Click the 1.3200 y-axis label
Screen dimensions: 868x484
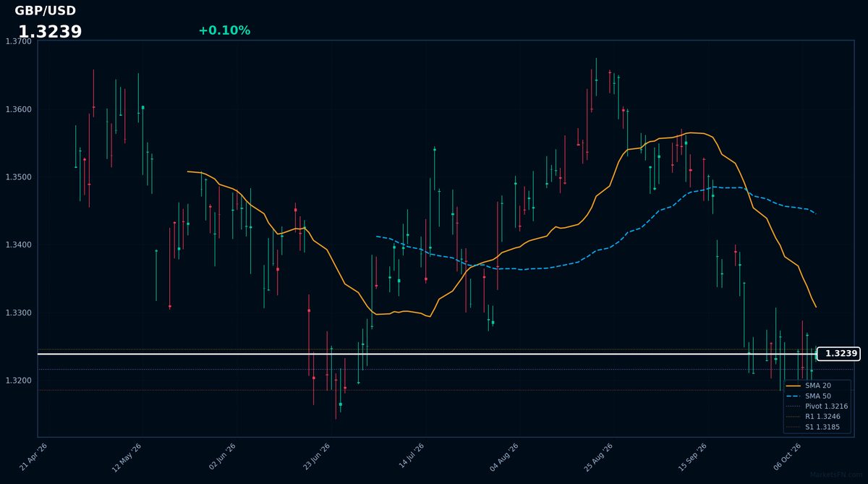tap(19, 381)
